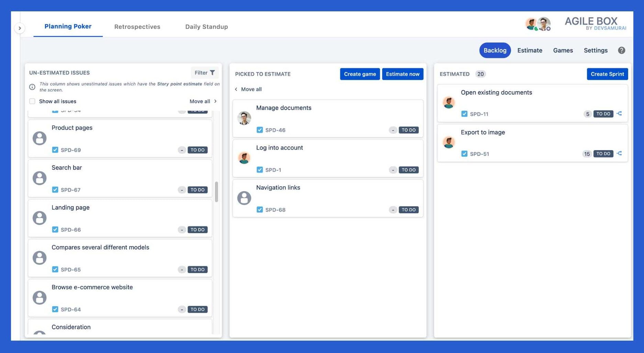Switch to the Daily Standup tab
The width and height of the screenshot is (644, 353).
point(206,26)
